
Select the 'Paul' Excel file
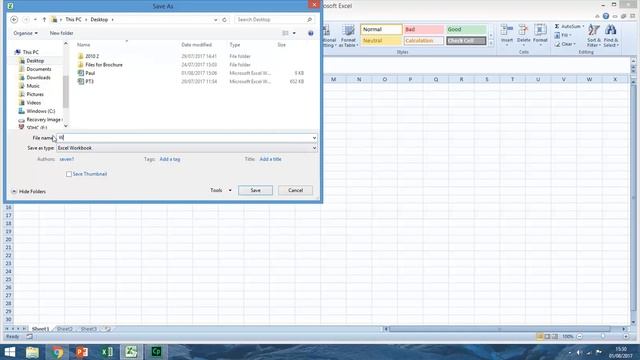90,73
